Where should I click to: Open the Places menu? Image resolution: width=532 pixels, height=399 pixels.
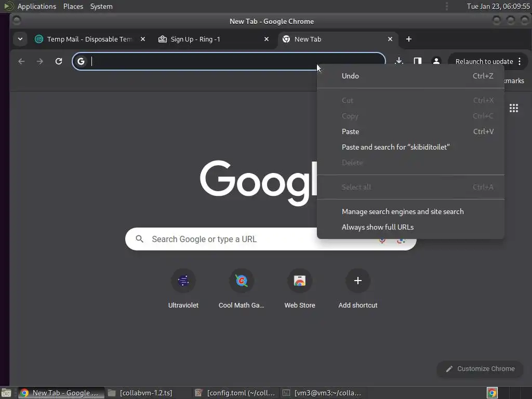73,6
